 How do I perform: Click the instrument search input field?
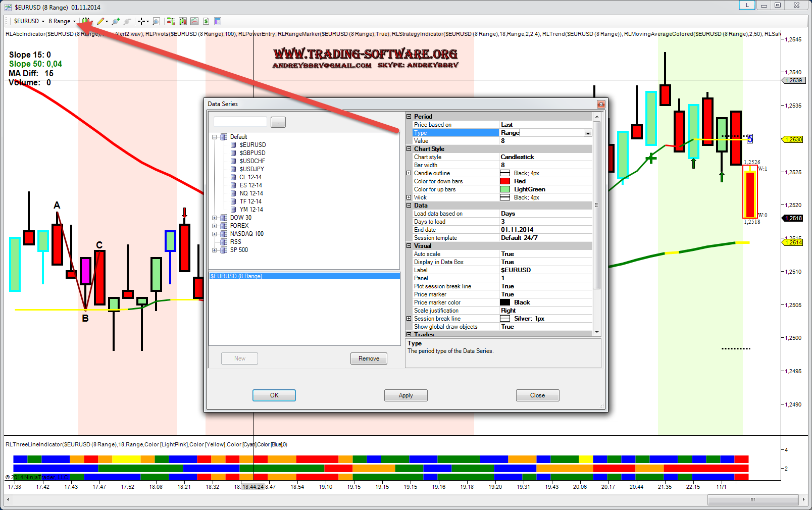pyautogui.click(x=240, y=122)
